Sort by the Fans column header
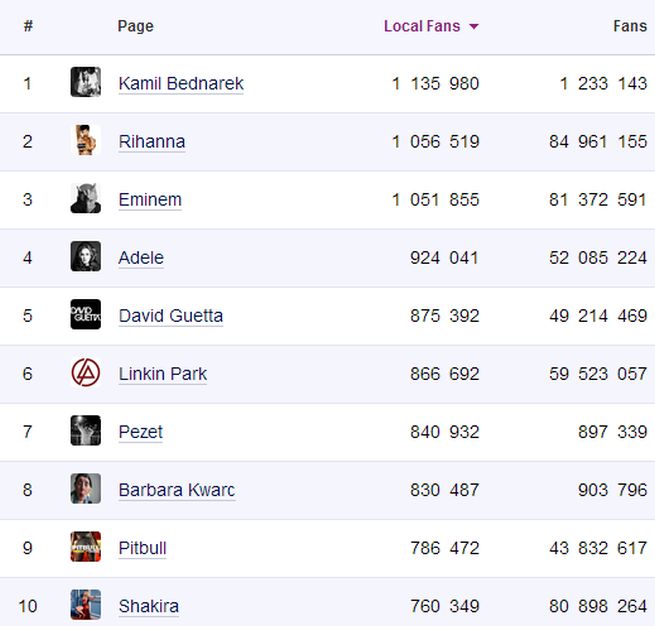 click(629, 26)
